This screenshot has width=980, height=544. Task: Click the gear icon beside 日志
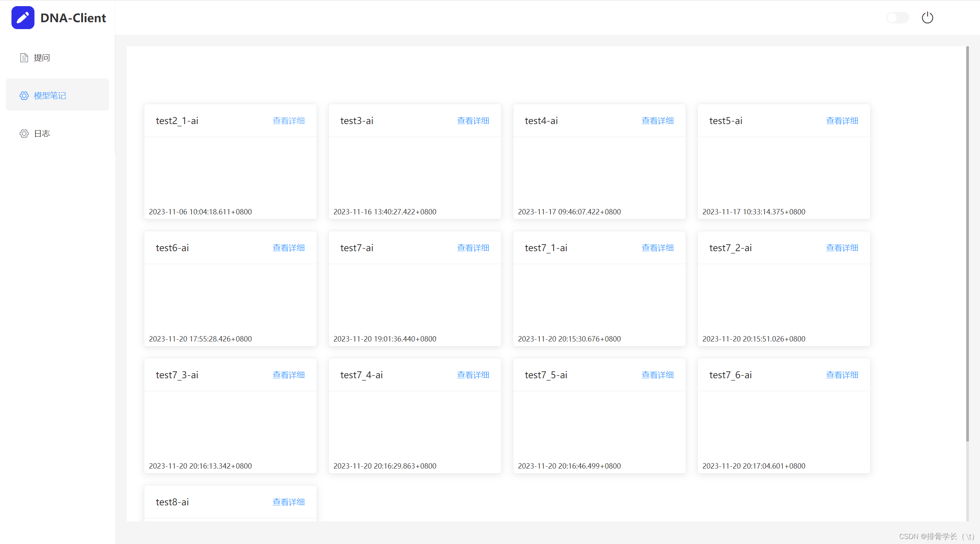tap(24, 134)
